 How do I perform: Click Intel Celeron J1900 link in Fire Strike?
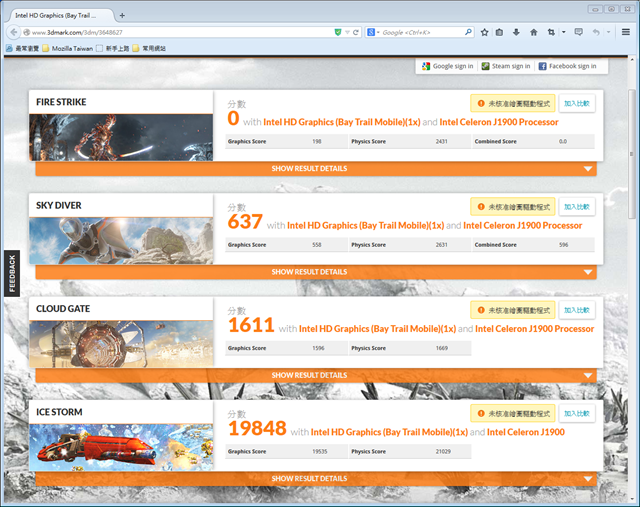pyautogui.click(x=499, y=122)
